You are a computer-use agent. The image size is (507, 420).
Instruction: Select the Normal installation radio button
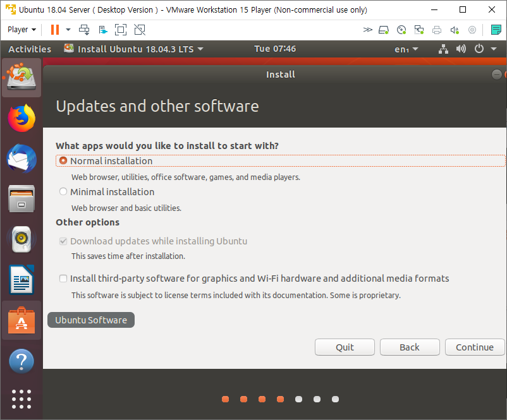tap(63, 160)
